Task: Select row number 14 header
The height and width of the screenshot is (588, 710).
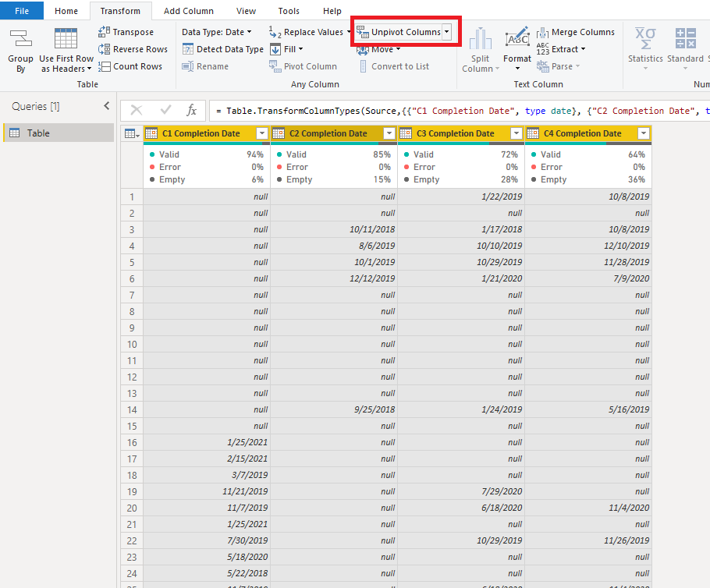Action: (132, 409)
